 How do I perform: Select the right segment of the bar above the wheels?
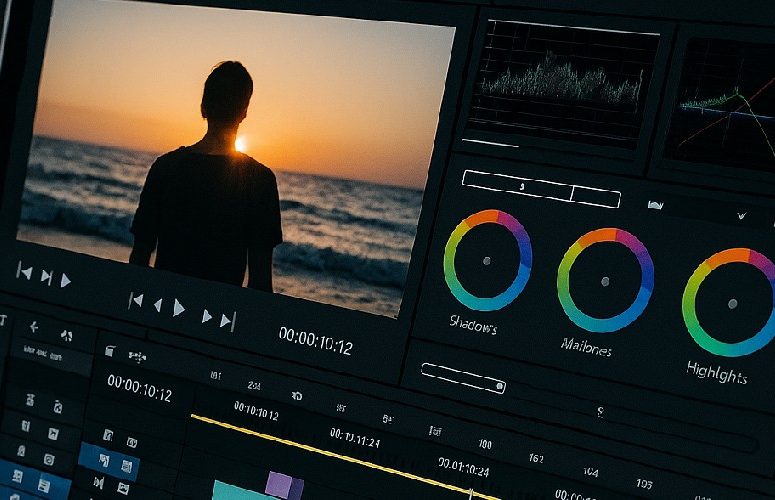click(x=596, y=197)
